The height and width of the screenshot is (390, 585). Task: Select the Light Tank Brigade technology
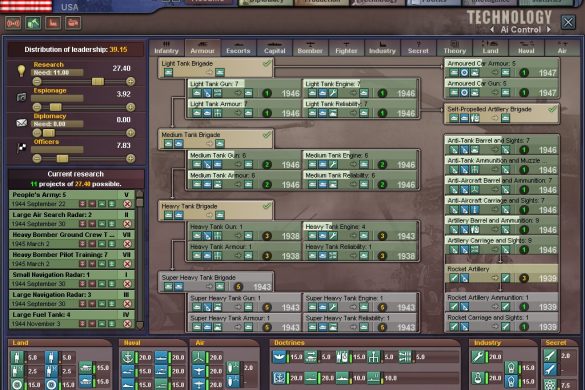(x=216, y=68)
